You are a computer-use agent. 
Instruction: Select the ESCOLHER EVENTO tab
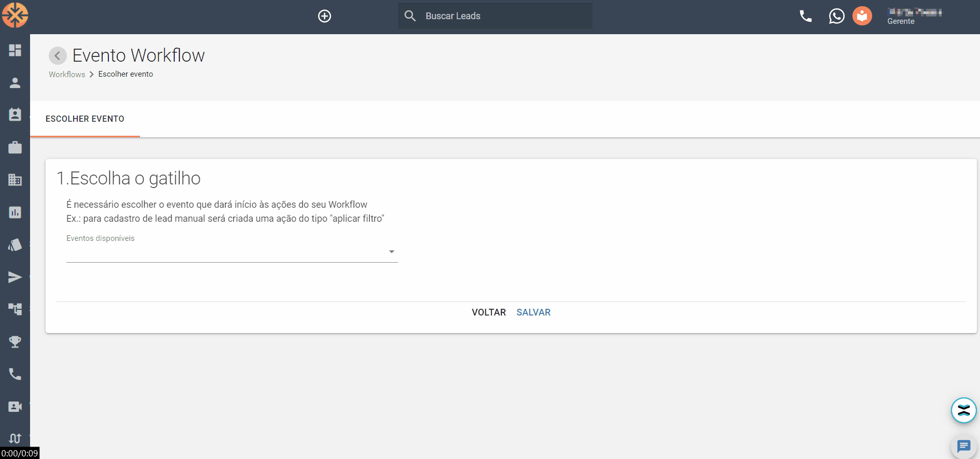coord(85,119)
